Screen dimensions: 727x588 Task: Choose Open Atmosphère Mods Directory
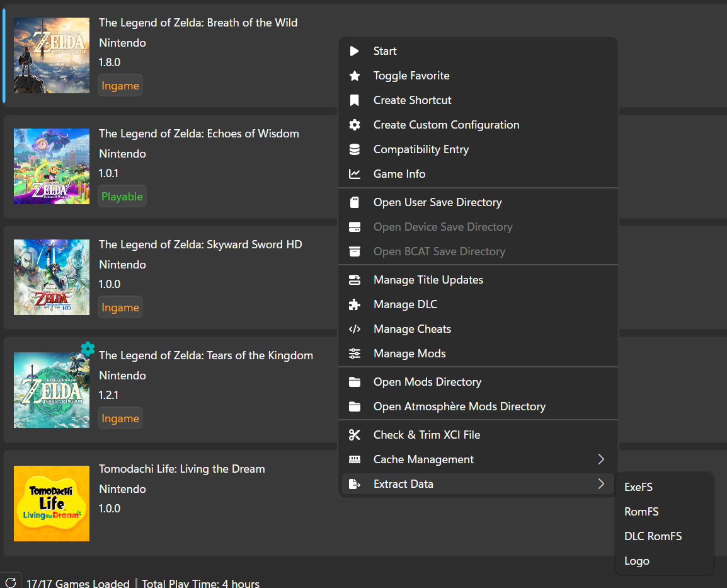click(x=478, y=406)
